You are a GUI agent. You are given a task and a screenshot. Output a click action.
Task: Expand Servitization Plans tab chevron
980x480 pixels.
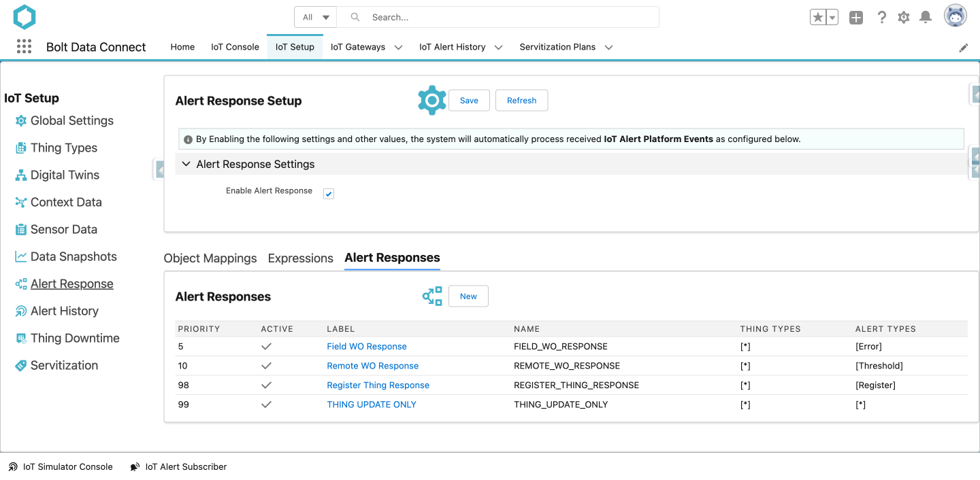click(x=608, y=48)
